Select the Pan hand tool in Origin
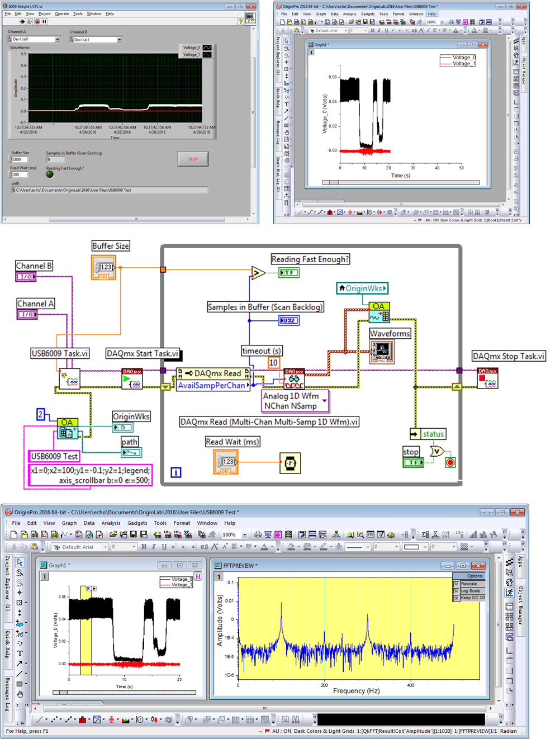Viewport: 560px width, 739px height. [x=20, y=694]
